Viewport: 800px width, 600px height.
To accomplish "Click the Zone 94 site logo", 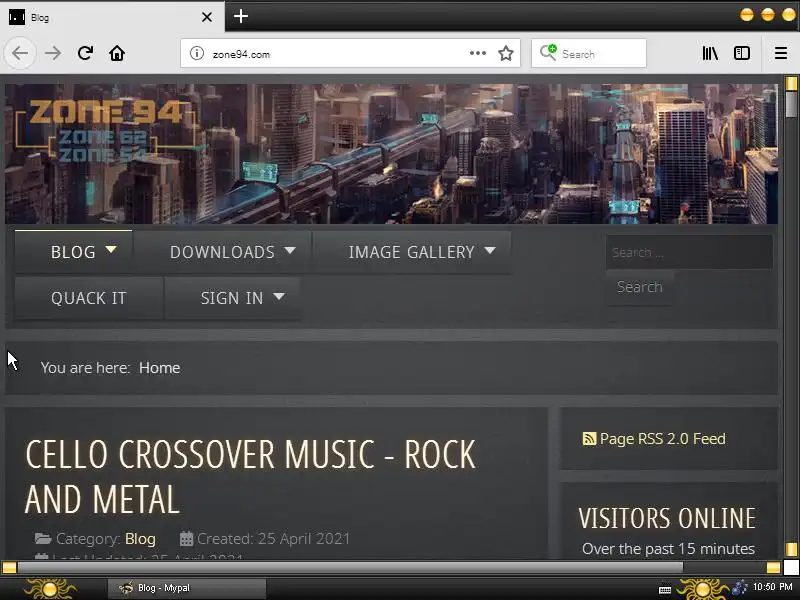I will point(105,131).
